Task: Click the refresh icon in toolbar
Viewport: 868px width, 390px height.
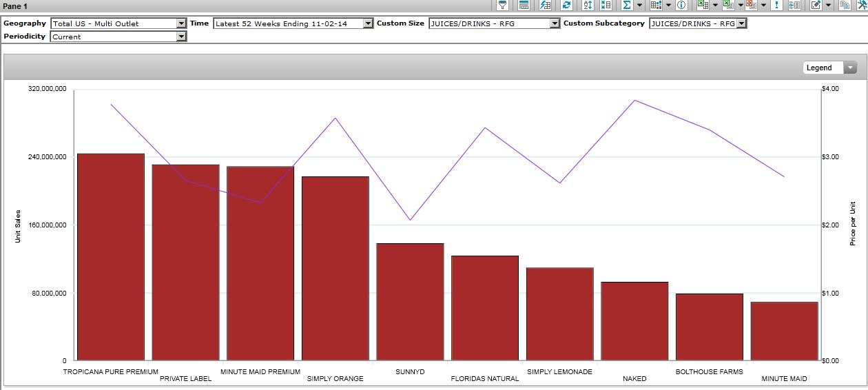Action: click(566, 5)
